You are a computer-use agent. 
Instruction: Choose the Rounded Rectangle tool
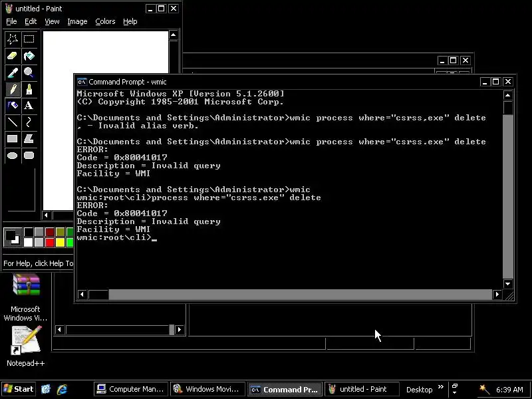(29, 156)
